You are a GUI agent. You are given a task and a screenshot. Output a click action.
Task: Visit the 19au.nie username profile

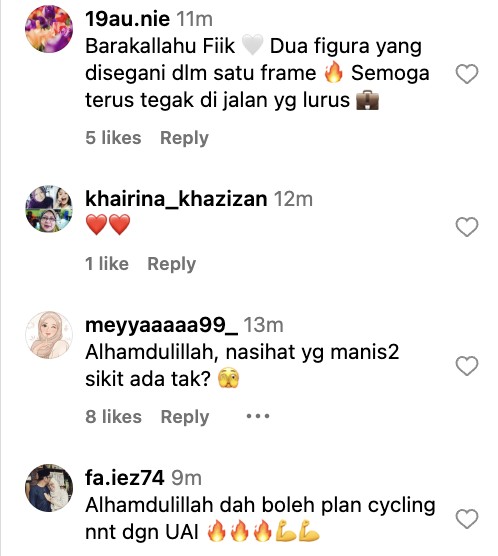click(127, 19)
